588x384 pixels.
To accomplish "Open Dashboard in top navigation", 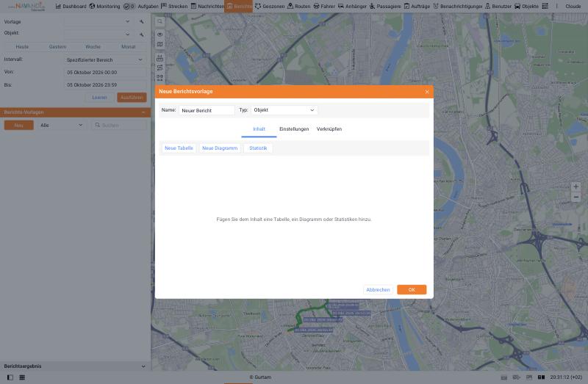I will click(71, 7).
